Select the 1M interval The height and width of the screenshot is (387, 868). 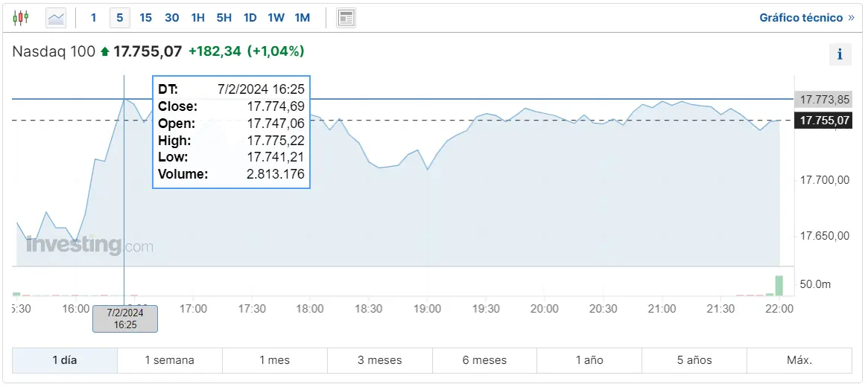tap(302, 18)
